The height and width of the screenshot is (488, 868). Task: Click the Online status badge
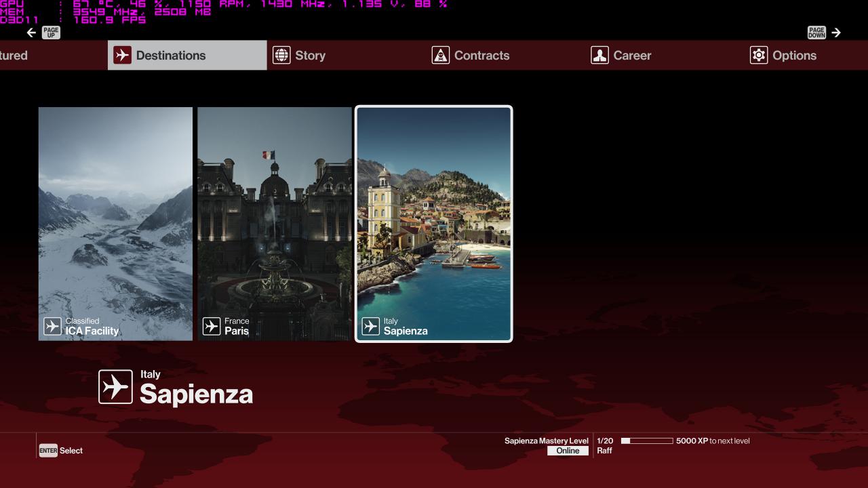568,451
